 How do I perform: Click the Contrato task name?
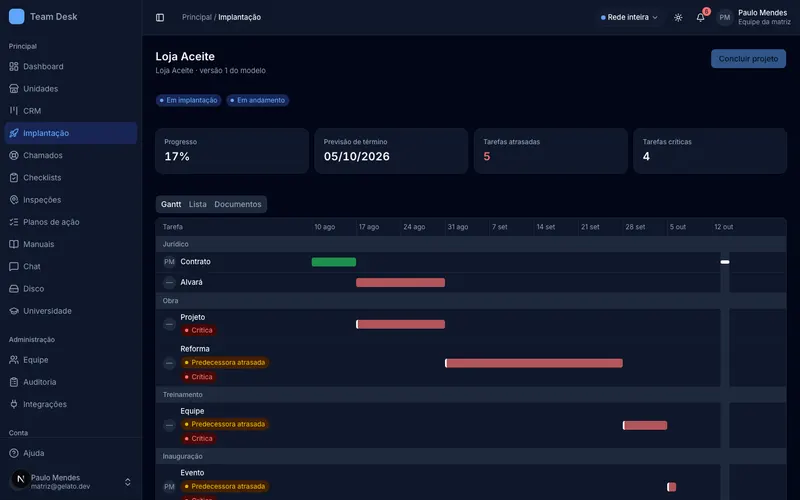(x=195, y=262)
